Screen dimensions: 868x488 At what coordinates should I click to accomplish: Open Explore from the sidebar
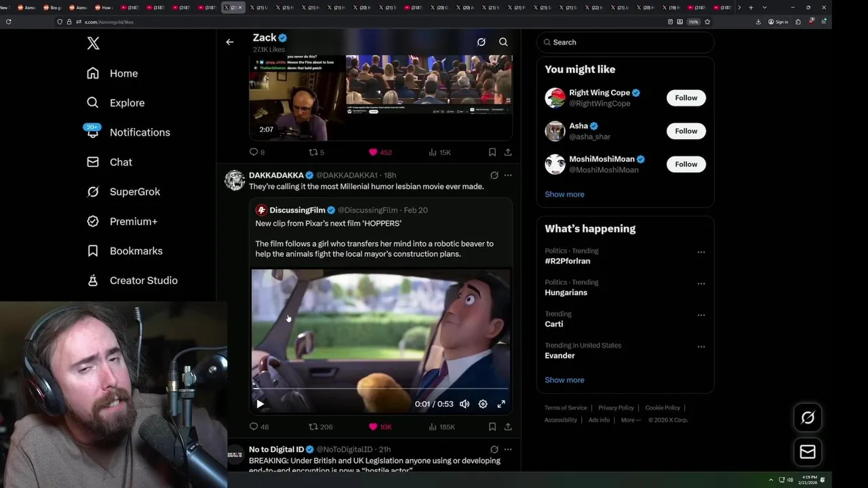[x=115, y=103]
